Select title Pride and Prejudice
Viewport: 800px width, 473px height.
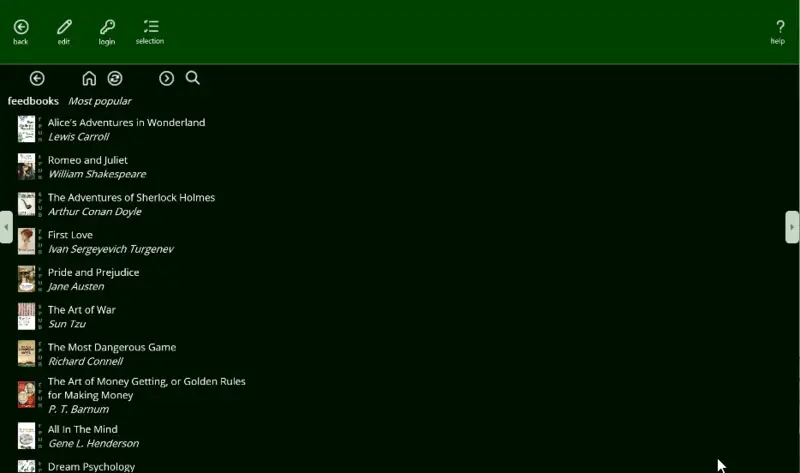tap(93, 272)
